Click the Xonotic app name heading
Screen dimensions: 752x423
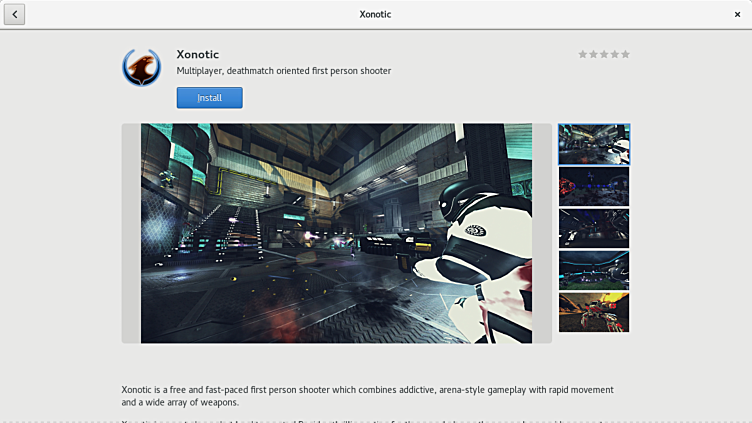tap(197, 54)
